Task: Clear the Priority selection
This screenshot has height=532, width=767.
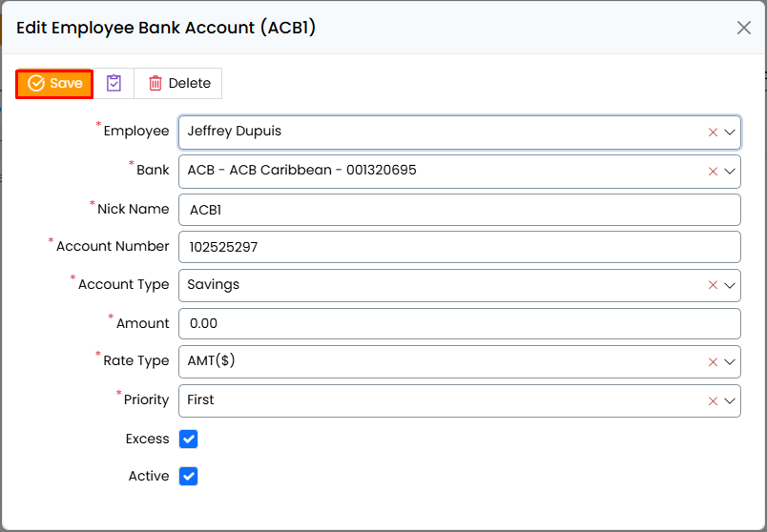Action: point(713,401)
